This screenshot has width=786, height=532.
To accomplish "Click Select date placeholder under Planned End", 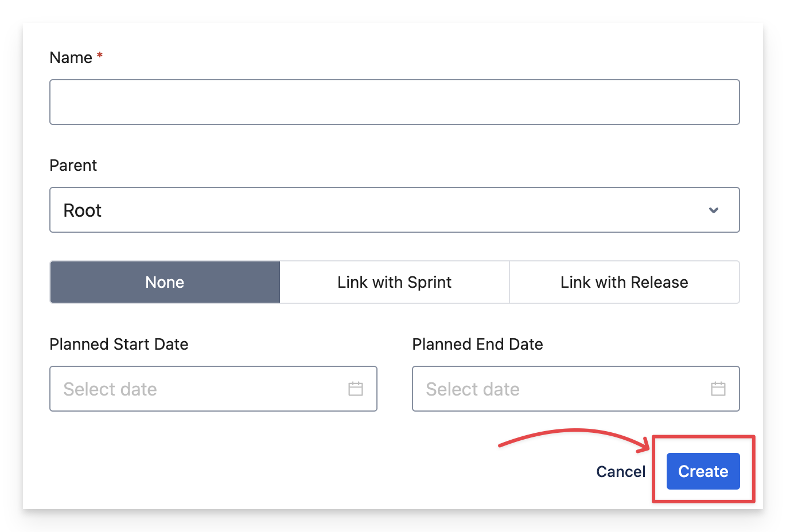I will (x=473, y=389).
